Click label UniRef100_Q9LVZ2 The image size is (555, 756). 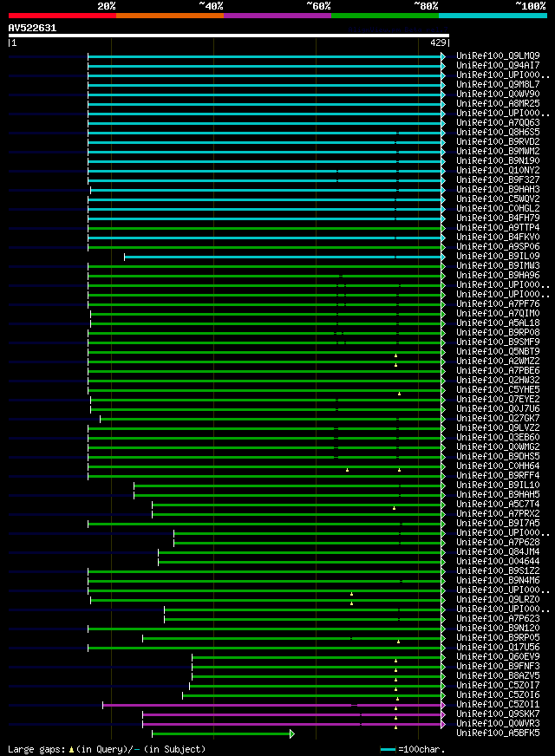(498, 427)
